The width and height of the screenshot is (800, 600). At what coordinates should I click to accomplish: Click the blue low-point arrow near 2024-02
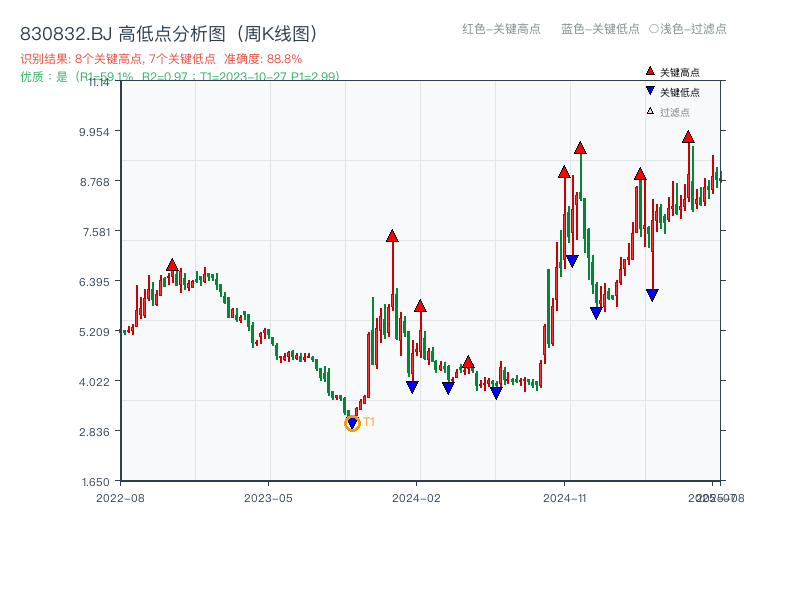point(413,386)
